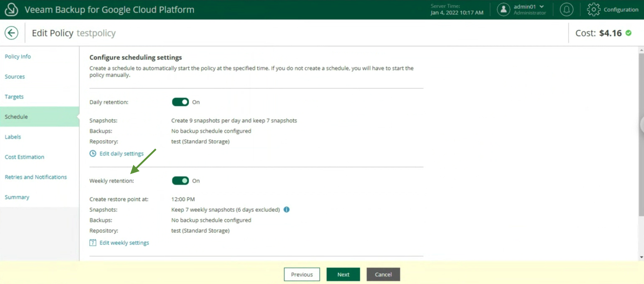Click the clock icon beside Edit daily settings
This screenshot has width=644, height=284.
point(93,153)
